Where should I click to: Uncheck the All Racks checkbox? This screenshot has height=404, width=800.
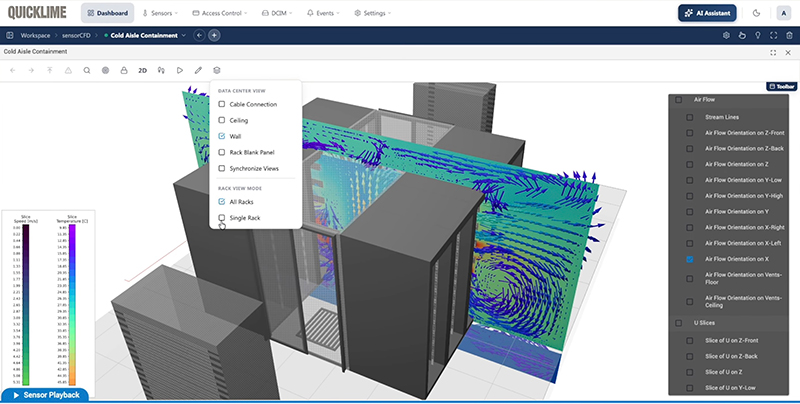coord(221,201)
